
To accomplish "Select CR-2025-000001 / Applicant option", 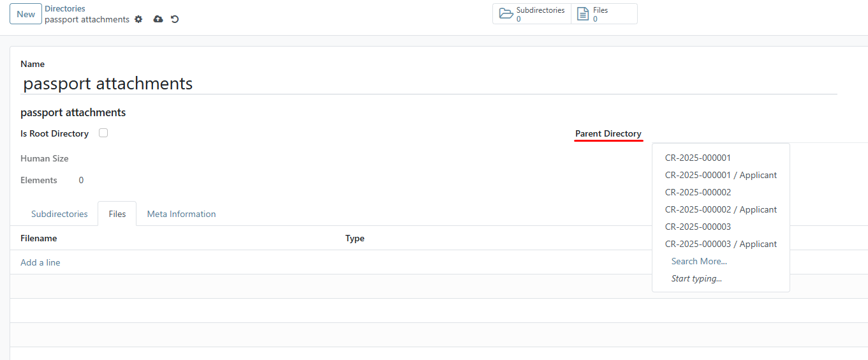I will pos(721,175).
